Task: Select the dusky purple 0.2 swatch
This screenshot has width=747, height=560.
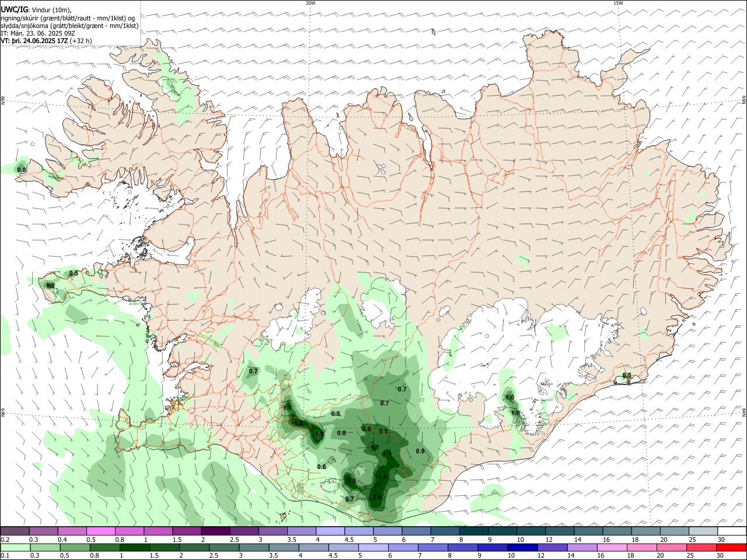Action: click(x=15, y=531)
